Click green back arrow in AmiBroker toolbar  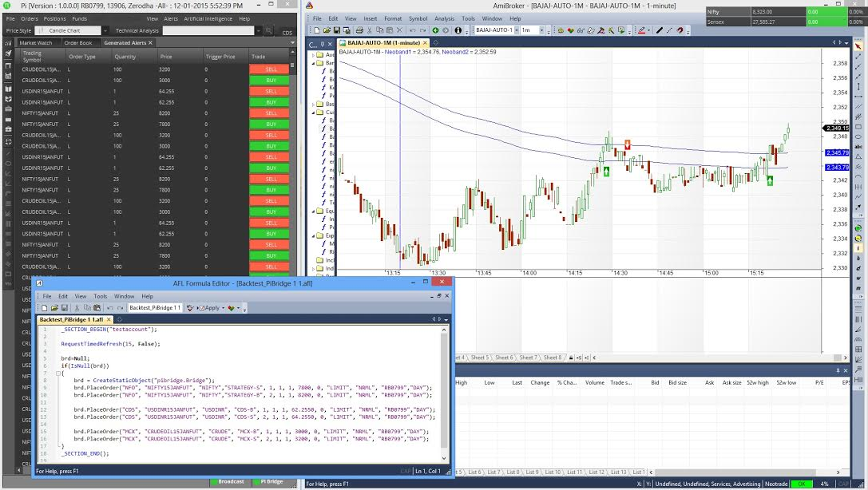pos(436,30)
